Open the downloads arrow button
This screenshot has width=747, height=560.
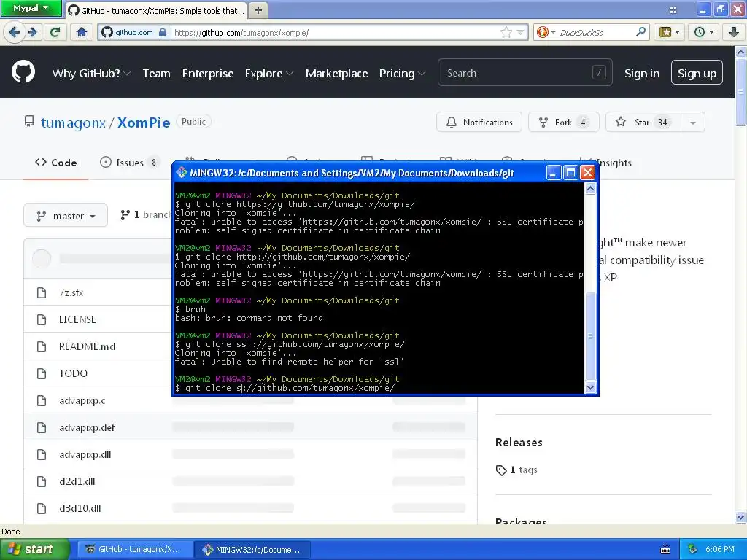734,32
